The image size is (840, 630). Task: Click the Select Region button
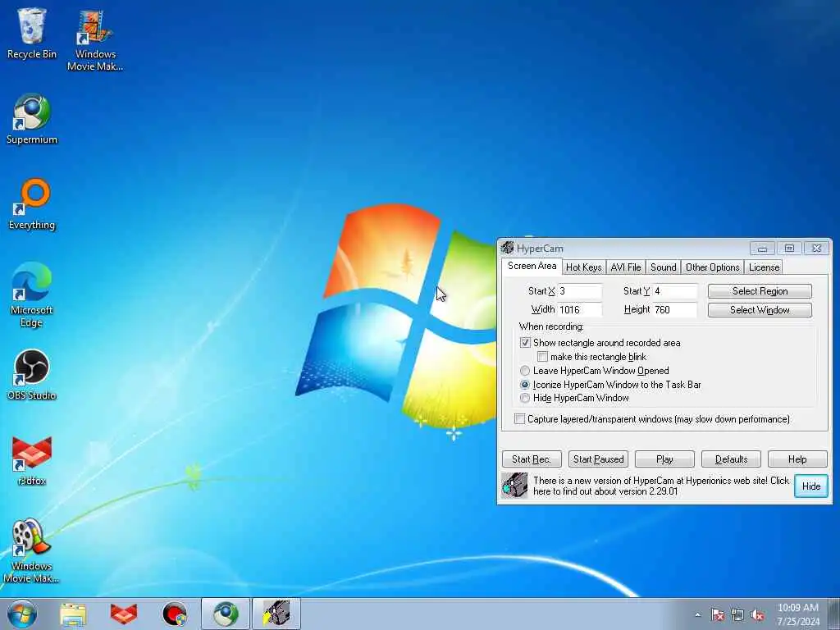tap(760, 291)
